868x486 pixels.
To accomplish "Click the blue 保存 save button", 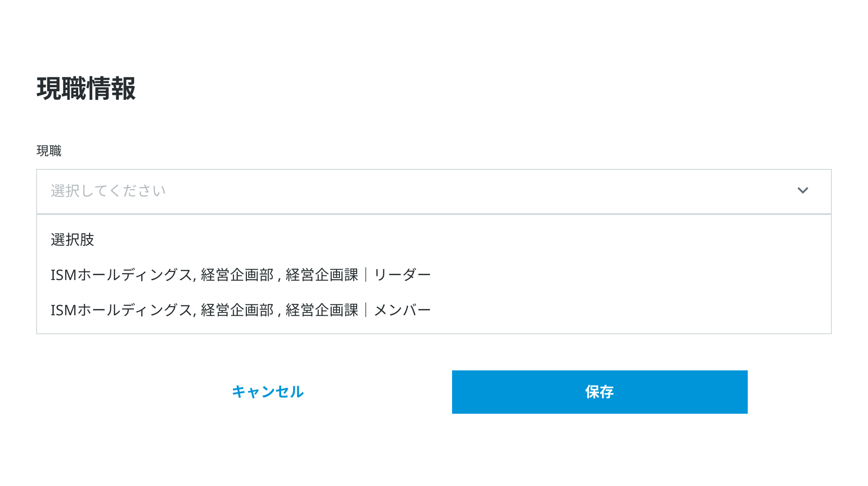I will point(599,392).
